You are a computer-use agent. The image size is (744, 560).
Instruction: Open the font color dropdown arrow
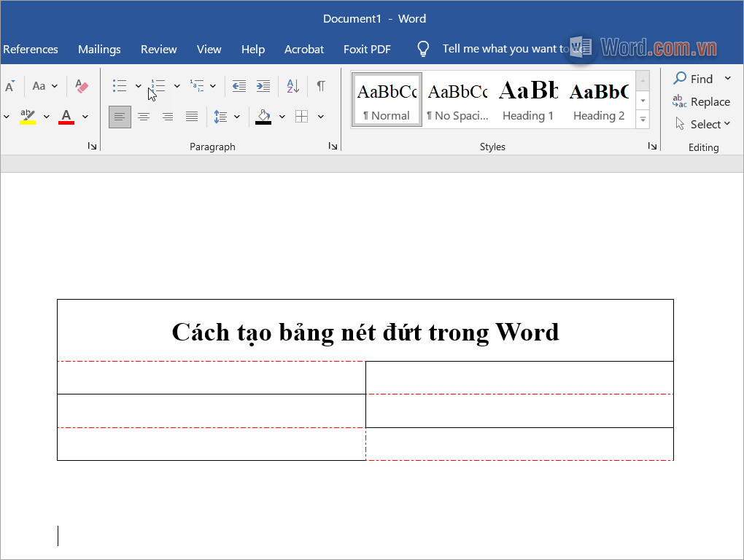(x=85, y=117)
